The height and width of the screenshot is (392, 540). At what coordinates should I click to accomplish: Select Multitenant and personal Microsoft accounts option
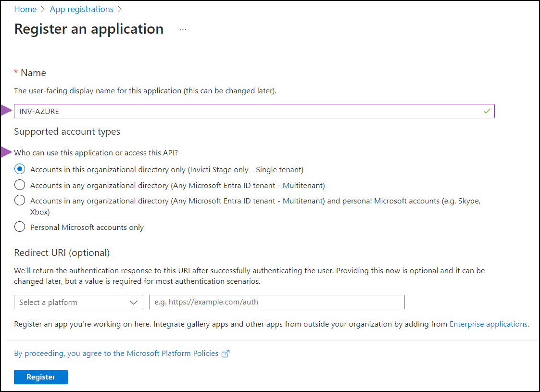tap(20, 201)
